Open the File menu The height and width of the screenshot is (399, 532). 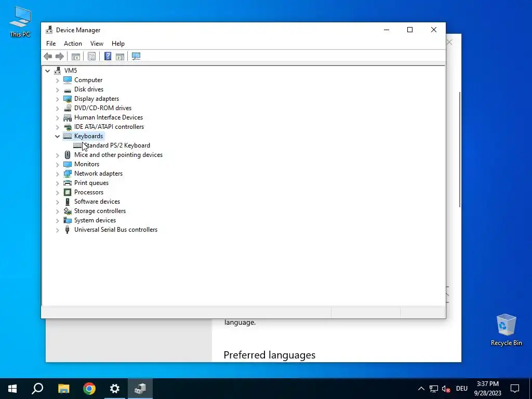coord(51,44)
